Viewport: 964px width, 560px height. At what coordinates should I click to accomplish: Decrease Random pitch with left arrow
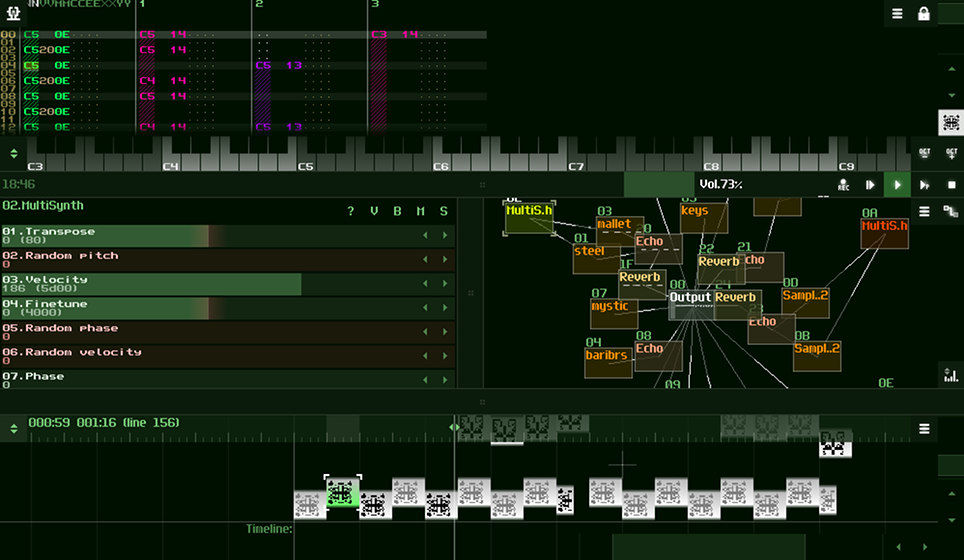[425, 259]
